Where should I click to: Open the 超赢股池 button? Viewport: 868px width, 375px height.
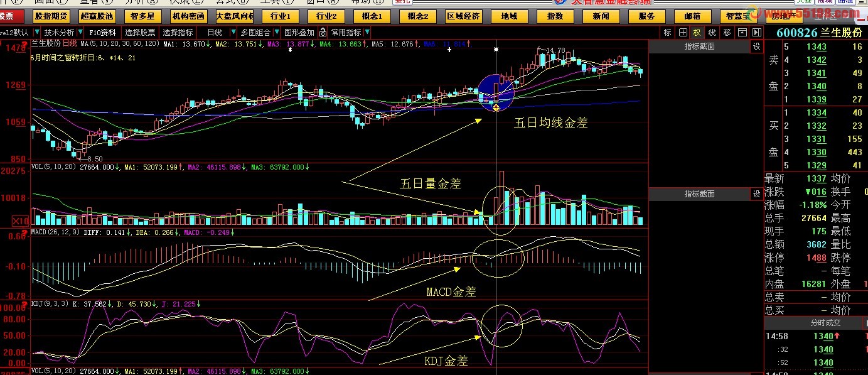pyautogui.click(x=97, y=16)
